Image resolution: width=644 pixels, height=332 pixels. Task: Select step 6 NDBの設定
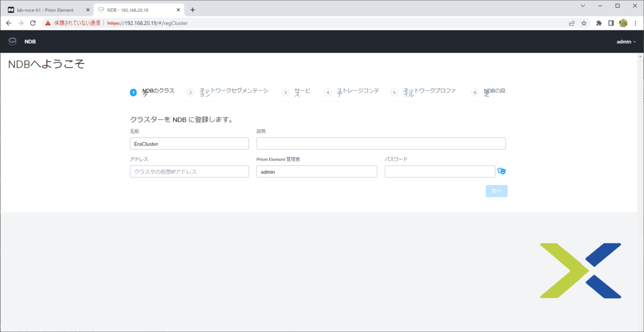488,92
